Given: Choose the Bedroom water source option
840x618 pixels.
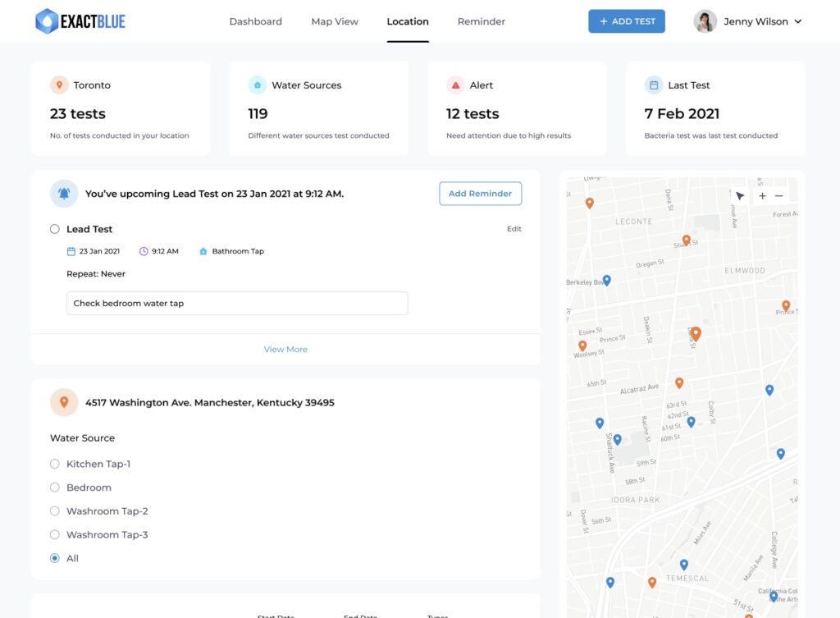Looking at the screenshot, I should point(55,488).
